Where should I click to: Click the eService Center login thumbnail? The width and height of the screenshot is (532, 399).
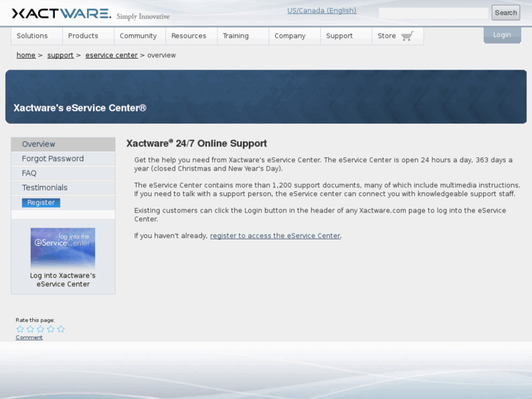pyautogui.click(x=63, y=248)
